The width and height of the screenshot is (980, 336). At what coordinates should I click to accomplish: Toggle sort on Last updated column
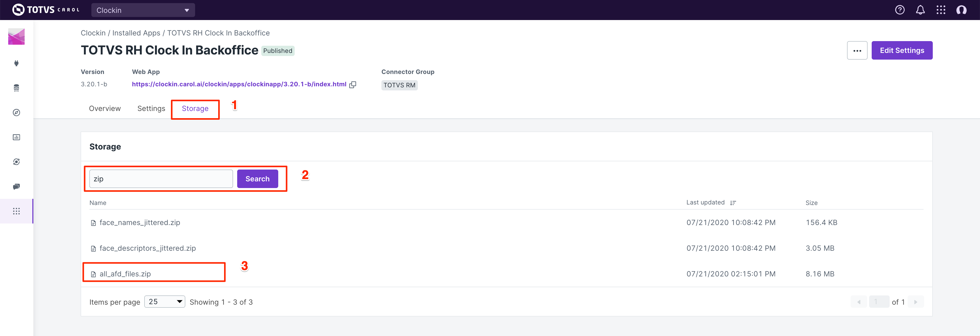[x=733, y=203]
